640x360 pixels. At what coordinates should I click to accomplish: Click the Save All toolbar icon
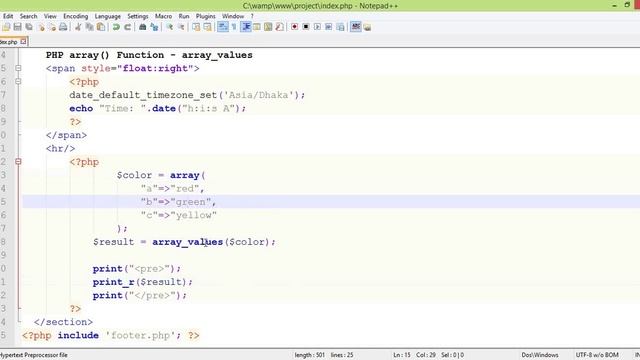[29, 27]
